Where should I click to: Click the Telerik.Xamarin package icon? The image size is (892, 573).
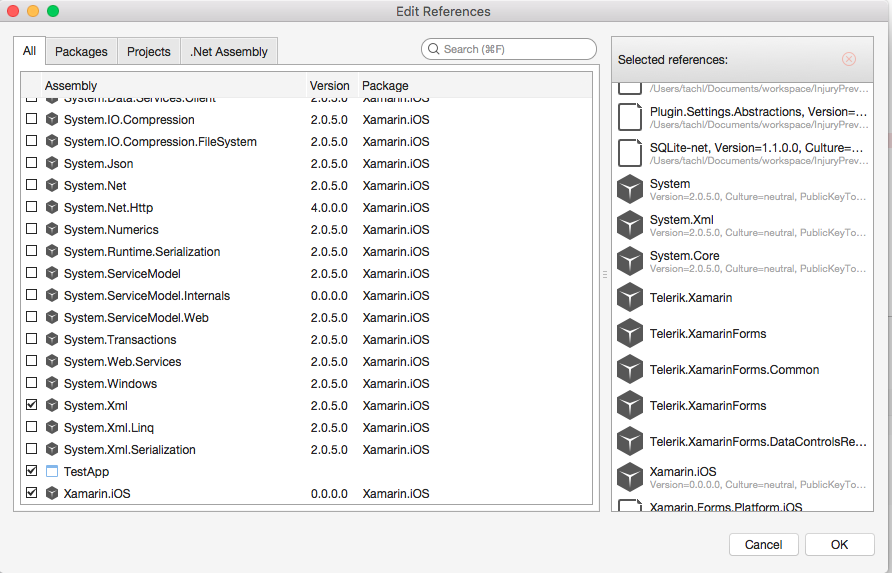[630, 297]
